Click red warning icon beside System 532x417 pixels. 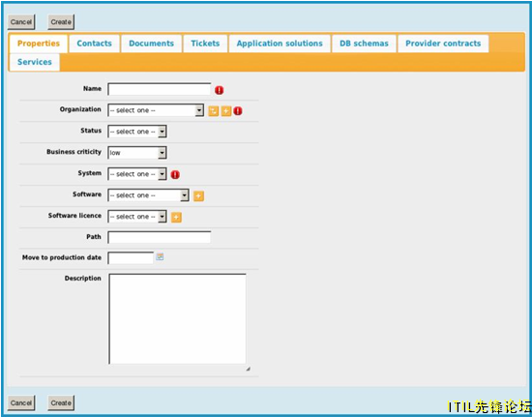[x=175, y=175]
